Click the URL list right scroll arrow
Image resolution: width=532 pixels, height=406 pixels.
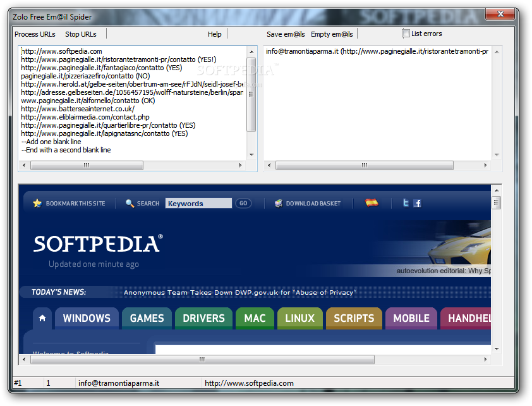click(240, 165)
